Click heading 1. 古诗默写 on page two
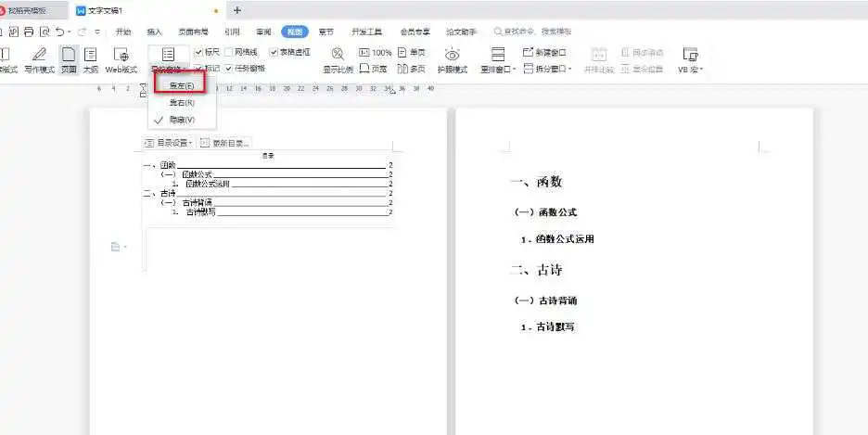The height and width of the screenshot is (435, 868). [547, 327]
